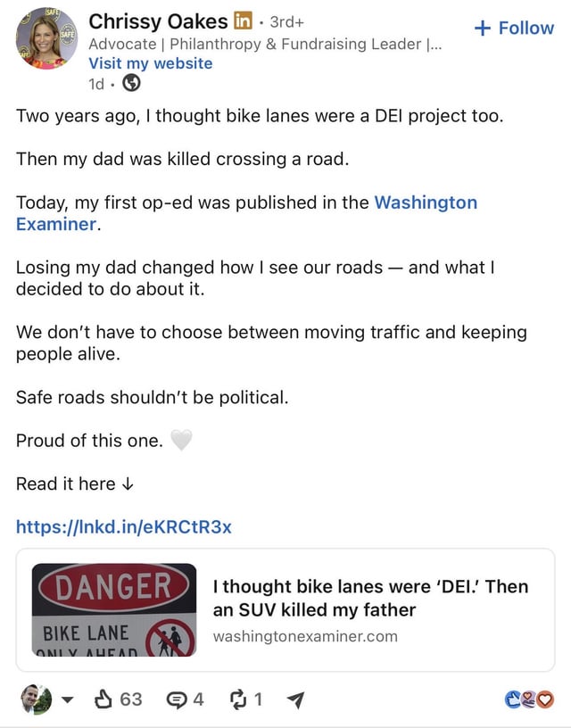Open the lnkd.in/eKRCtR3x short link
The height and width of the screenshot is (728, 571).
coord(123,527)
